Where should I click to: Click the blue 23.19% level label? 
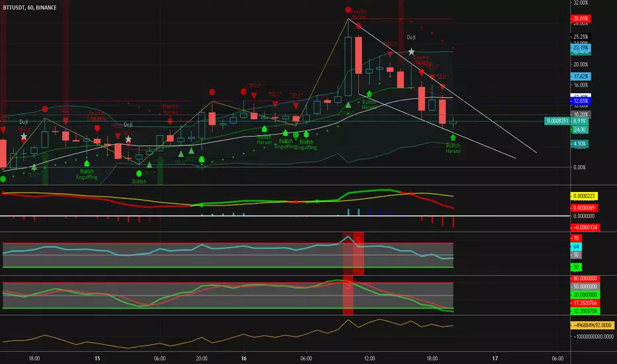(581, 48)
